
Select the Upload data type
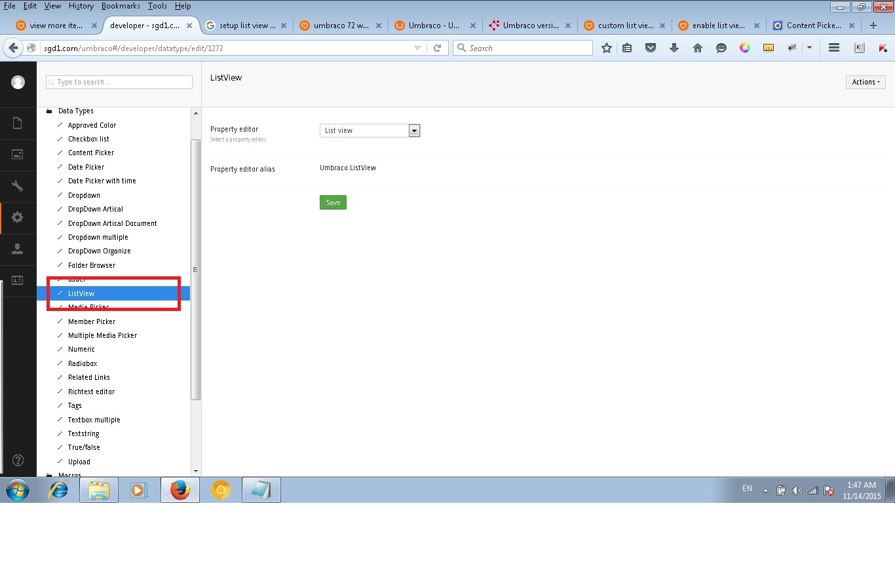[x=79, y=462]
